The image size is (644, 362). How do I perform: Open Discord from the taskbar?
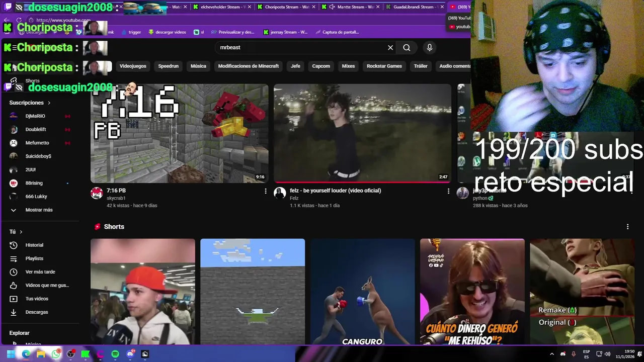tap(130, 354)
